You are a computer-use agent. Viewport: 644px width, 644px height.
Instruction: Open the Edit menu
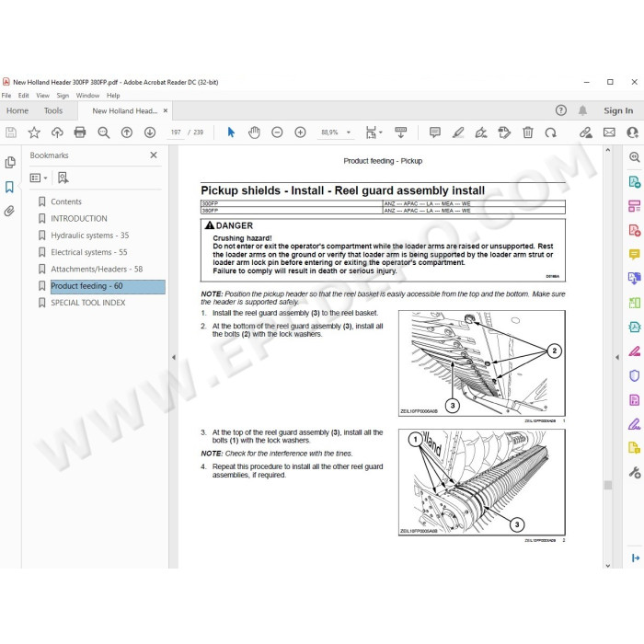click(23, 96)
